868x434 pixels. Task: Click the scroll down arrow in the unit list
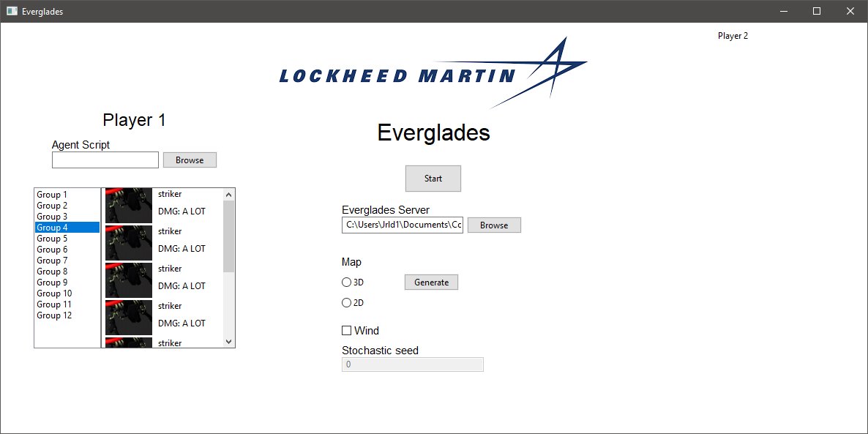tap(228, 342)
